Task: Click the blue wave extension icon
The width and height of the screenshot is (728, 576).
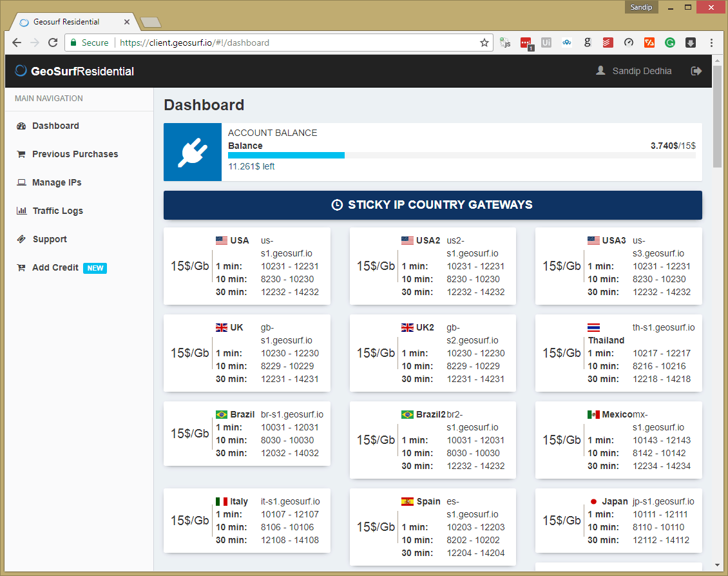Action: tap(567, 43)
